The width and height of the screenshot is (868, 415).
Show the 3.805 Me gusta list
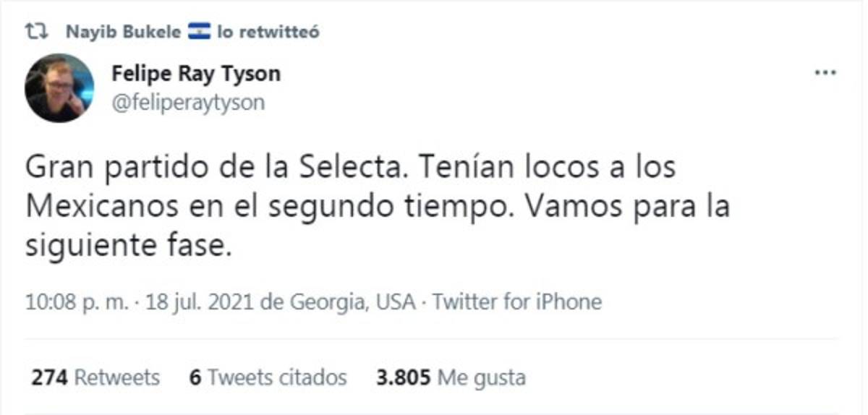[450, 377]
